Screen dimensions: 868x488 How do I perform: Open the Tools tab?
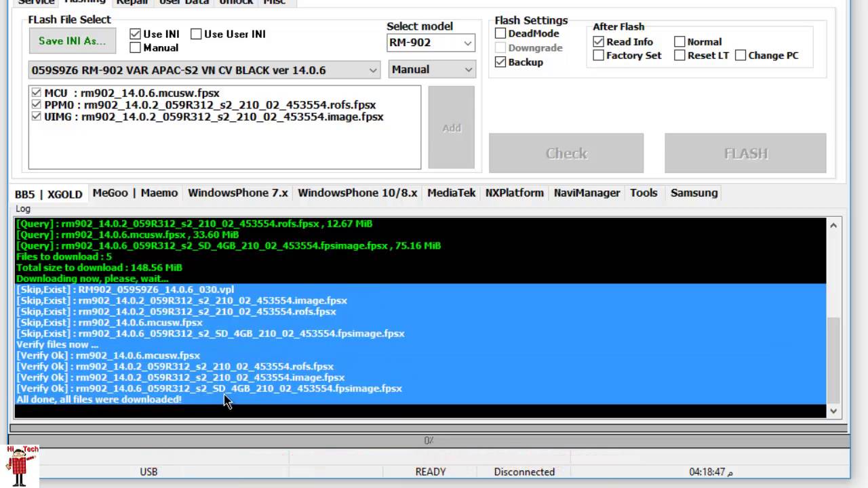coord(644,193)
